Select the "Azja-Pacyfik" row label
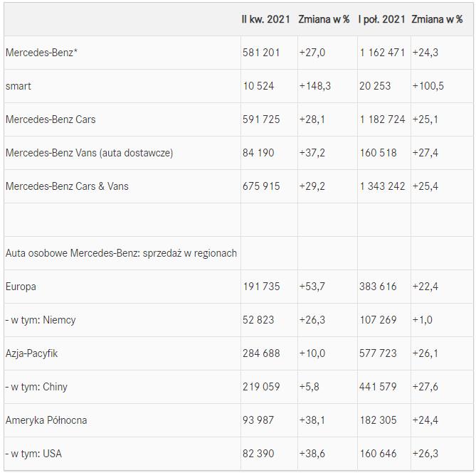Image resolution: width=476 pixels, height=475 pixels. point(32,353)
